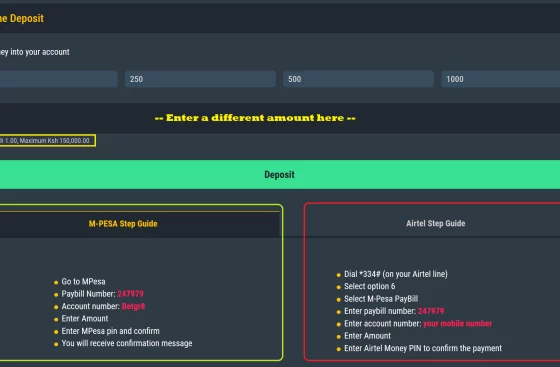Click the yellow Deposit page heading
The height and width of the screenshot is (367, 560).
pos(22,18)
